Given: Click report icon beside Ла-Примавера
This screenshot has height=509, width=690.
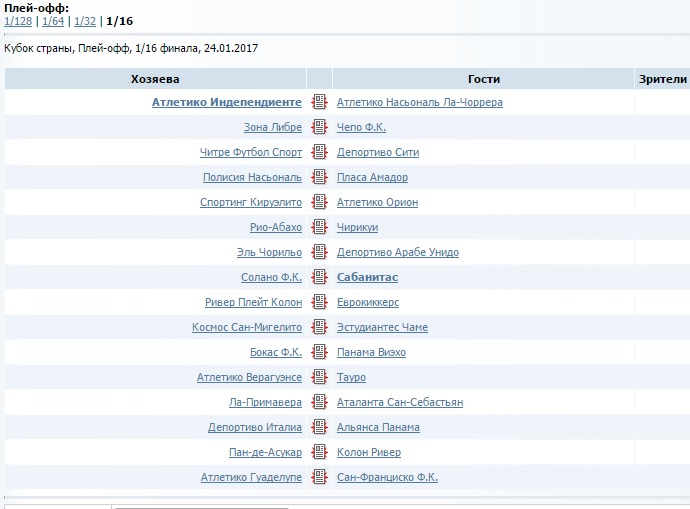Looking at the screenshot, I should (319, 402).
